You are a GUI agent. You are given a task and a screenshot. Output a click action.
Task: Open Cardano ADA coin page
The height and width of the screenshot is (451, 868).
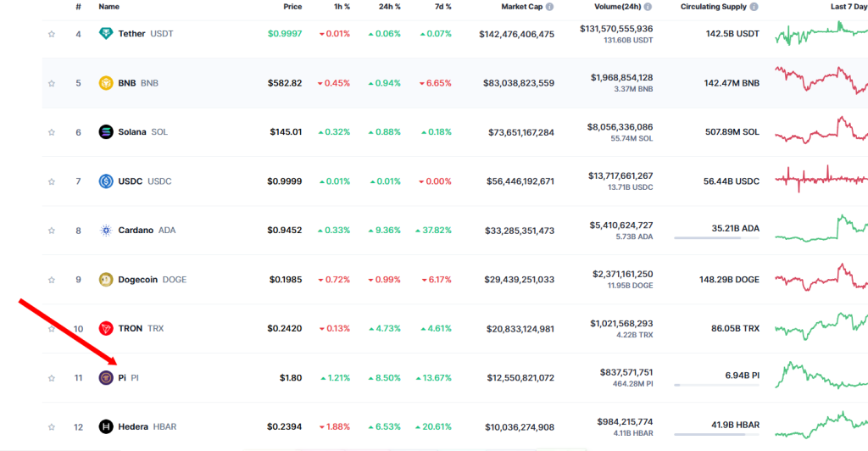tap(147, 231)
